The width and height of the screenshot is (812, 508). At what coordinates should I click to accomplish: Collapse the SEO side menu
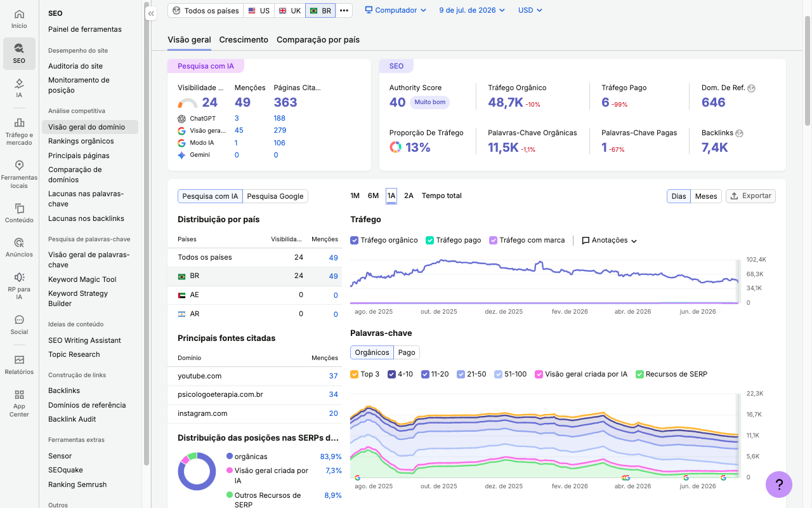pyautogui.click(x=151, y=13)
